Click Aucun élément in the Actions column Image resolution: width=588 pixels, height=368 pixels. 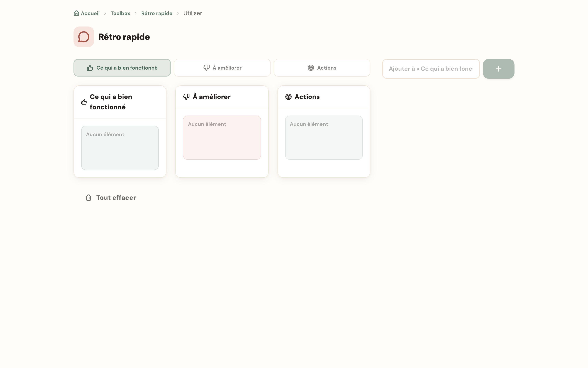309,124
